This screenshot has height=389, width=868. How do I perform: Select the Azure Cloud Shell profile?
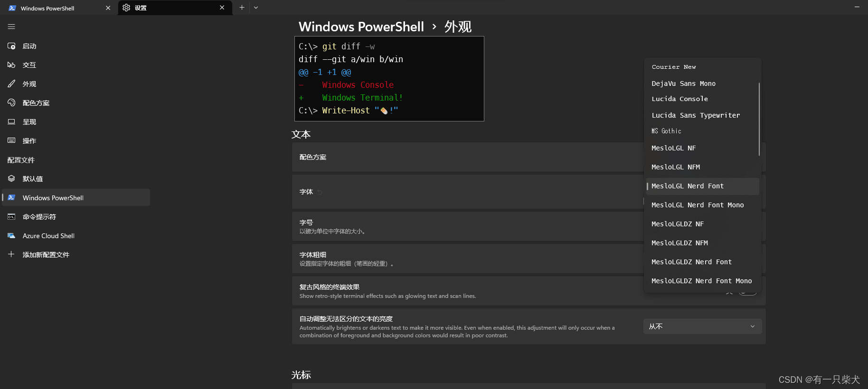[76, 236]
